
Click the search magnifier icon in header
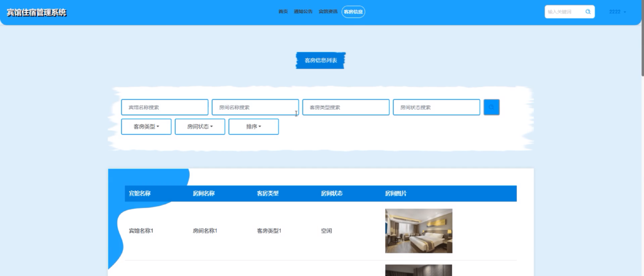(x=588, y=12)
